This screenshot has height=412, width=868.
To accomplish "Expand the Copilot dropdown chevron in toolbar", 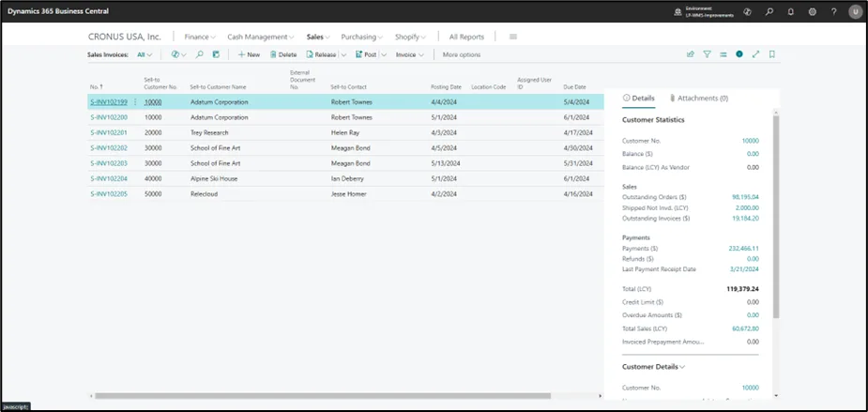I will [x=184, y=54].
